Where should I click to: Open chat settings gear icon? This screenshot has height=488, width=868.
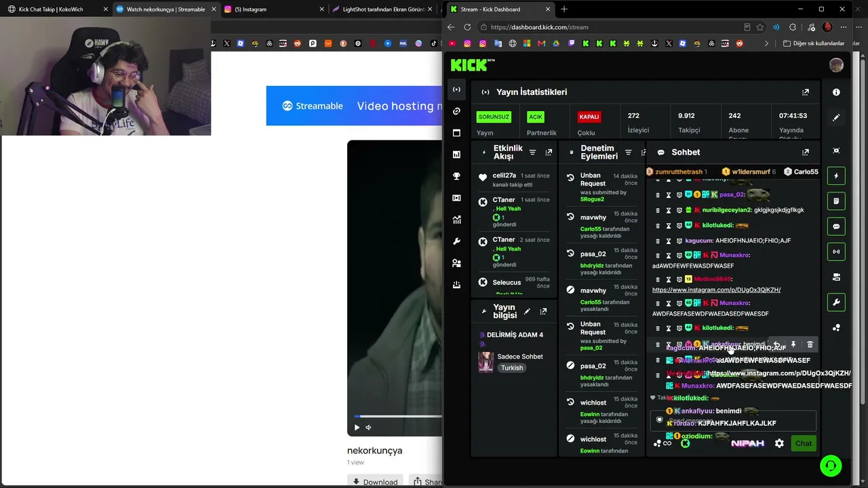[x=779, y=443]
